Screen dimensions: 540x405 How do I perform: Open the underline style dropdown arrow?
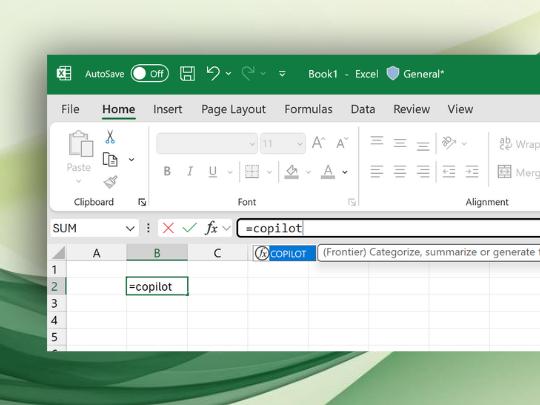click(x=230, y=172)
